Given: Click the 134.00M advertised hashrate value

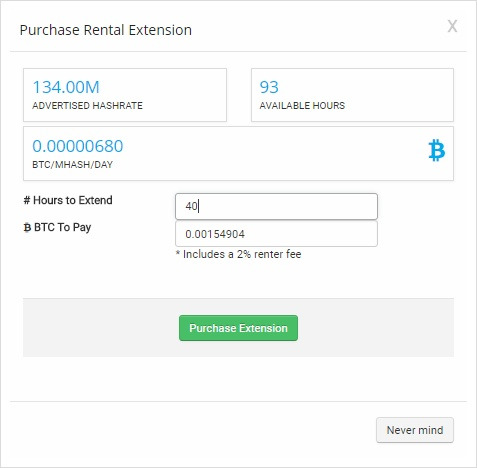Looking at the screenshot, I should pyautogui.click(x=66, y=87).
